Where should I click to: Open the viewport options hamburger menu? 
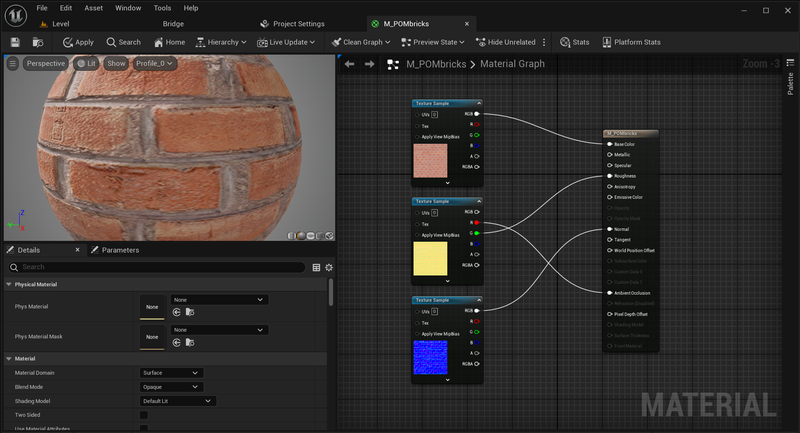click(x=13, y=63)
